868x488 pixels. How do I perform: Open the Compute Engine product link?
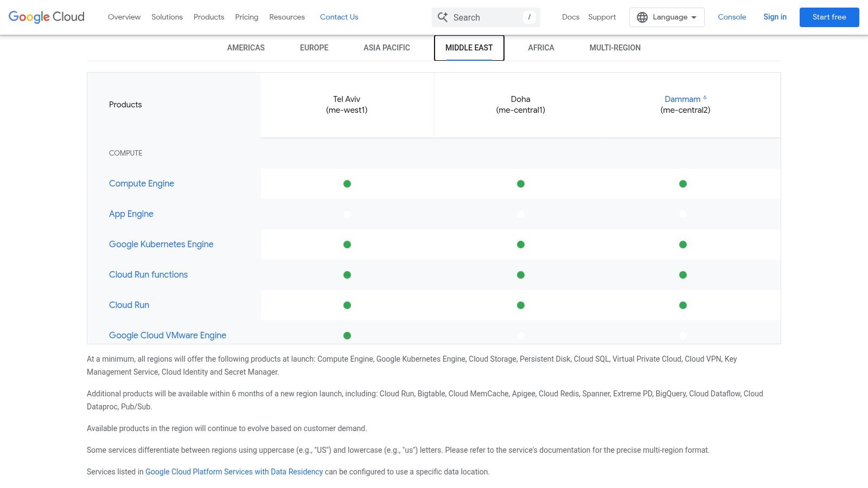pyautogui.click(x=141, y=183)
